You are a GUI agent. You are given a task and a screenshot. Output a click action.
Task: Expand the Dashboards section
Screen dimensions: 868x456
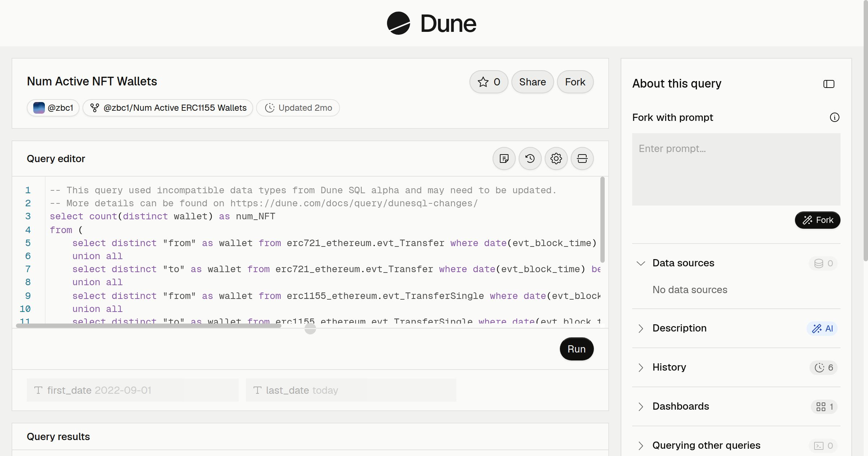(641, 406)
